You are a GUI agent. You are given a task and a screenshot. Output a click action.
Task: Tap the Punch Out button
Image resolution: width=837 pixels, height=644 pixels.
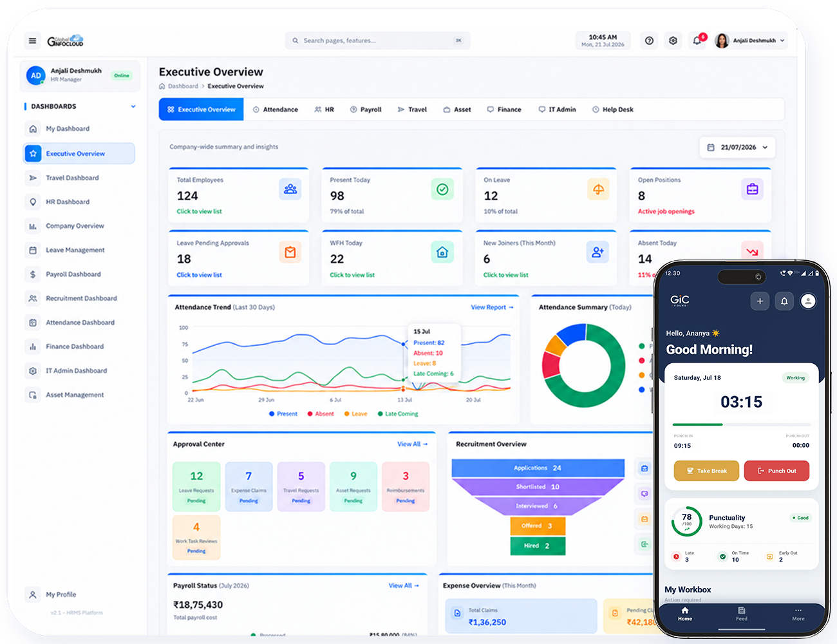coord(776,471)
